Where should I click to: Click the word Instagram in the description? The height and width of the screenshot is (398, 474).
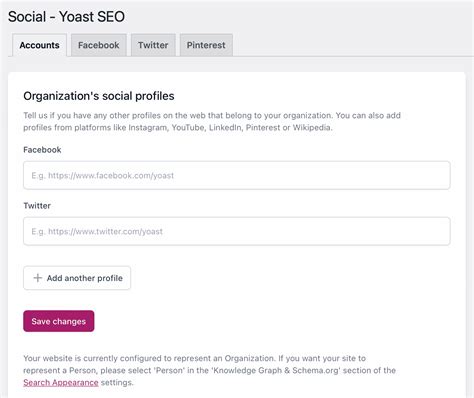point(148,128)
